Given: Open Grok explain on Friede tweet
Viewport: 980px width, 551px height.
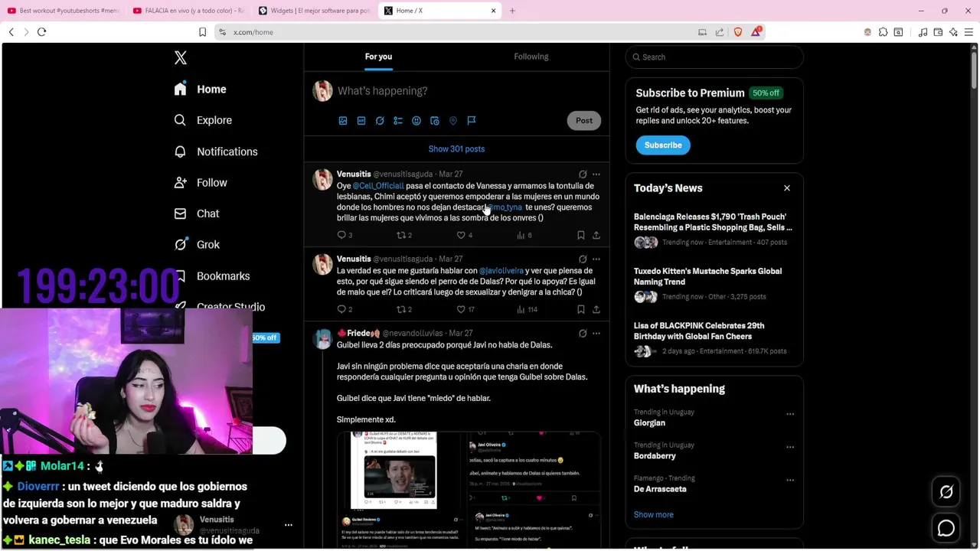Looking at the screenshot, I should tap(583, 334).
